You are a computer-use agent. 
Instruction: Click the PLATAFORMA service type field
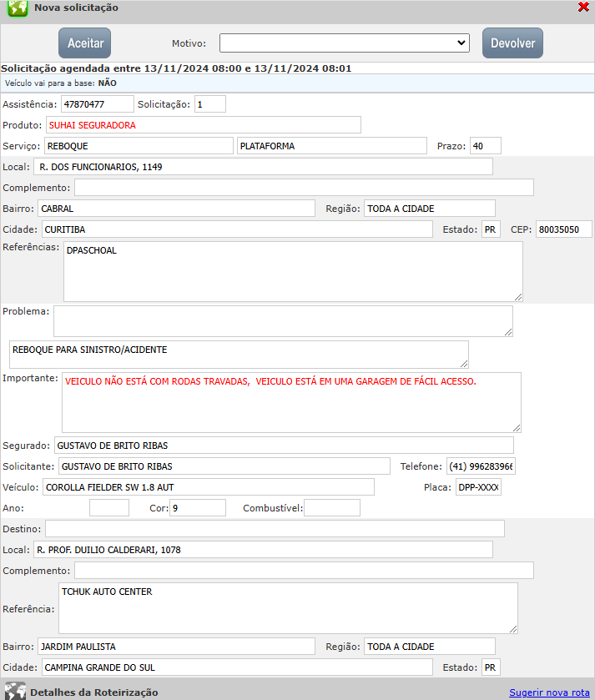pyautogui.click(x=331, y=146)
